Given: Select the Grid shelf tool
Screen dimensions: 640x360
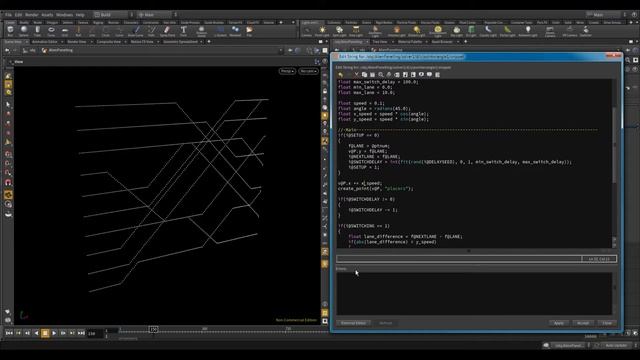Looking at the screenshot, I should (x=65, y=31).
